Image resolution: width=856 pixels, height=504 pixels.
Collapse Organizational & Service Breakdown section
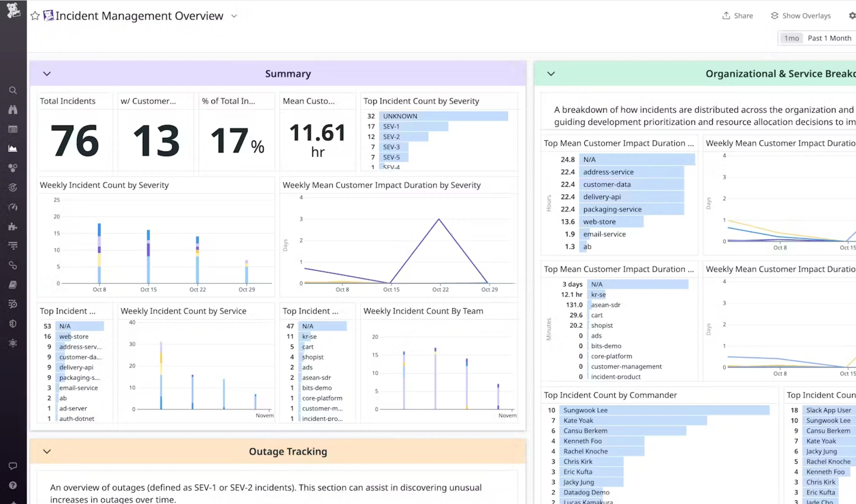coord(551,74)
